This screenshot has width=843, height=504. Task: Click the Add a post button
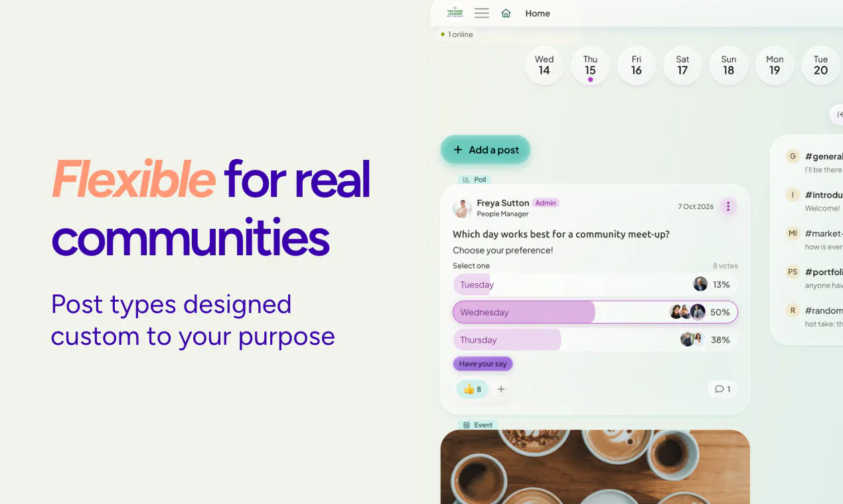(485, 150)
